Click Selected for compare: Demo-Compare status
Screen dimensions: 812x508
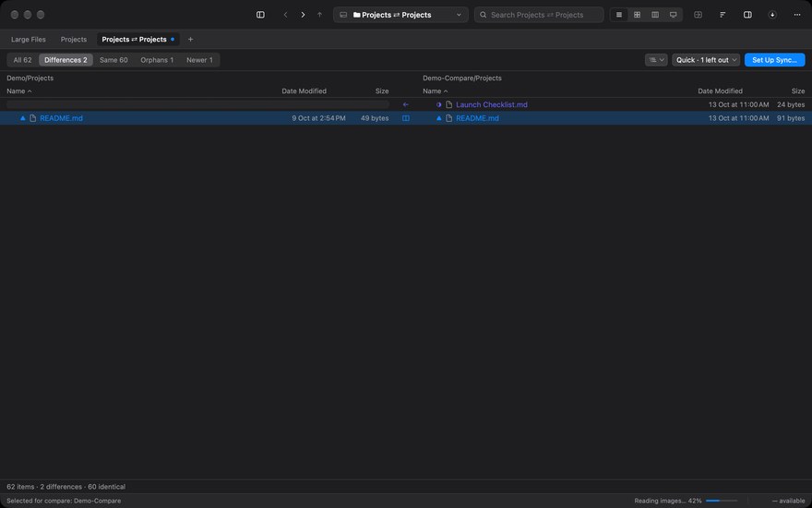64,501
